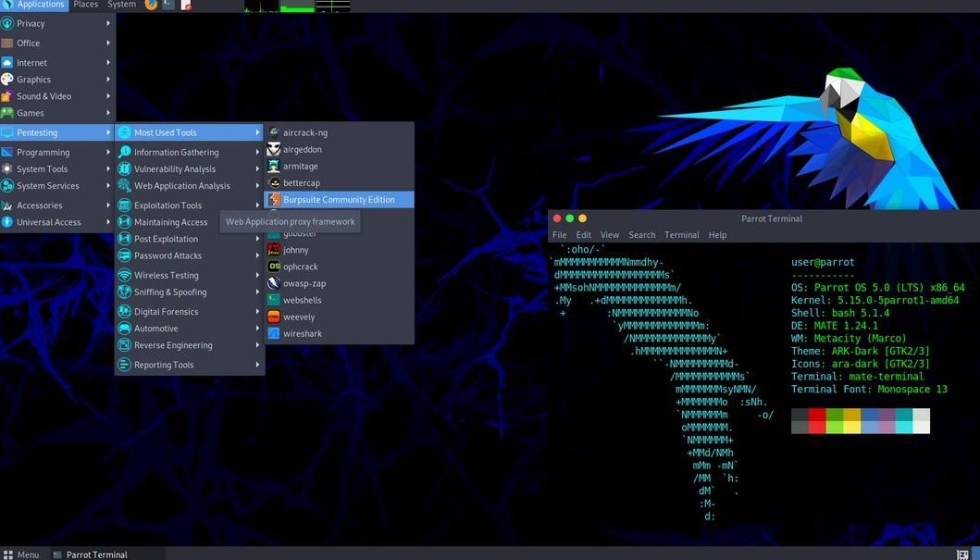
Task: Select the Pentesting menu category
Action: point(58,132)
